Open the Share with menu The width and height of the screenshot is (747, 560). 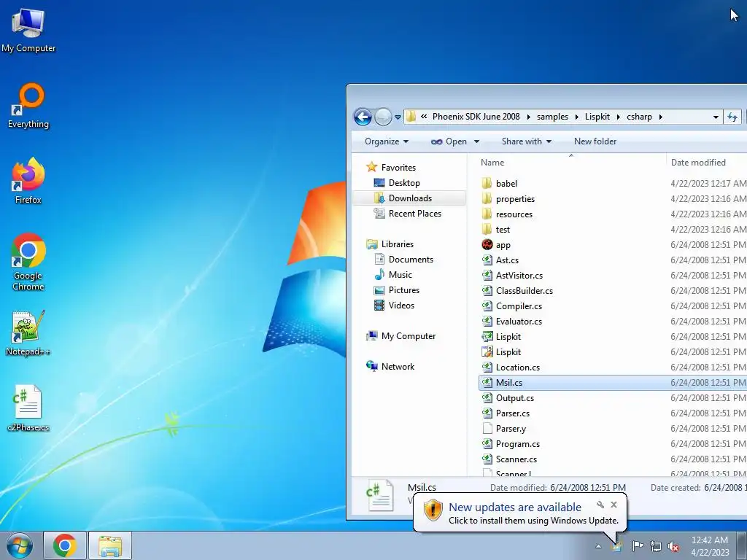point(527,141)
